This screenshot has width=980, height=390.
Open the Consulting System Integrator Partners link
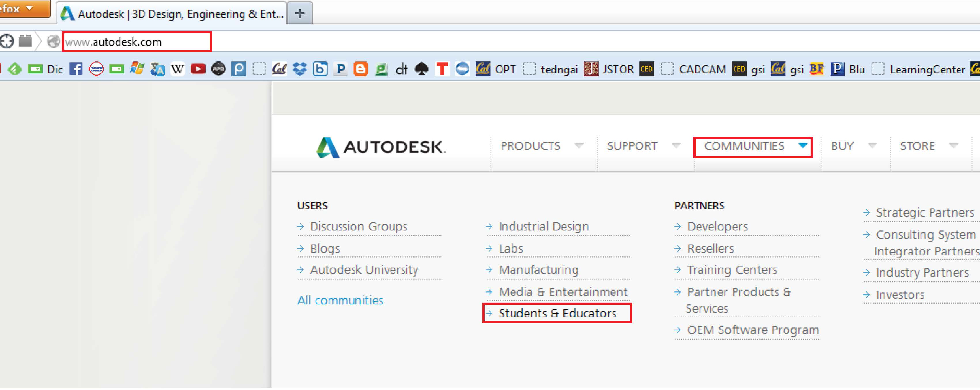[927, 243]
